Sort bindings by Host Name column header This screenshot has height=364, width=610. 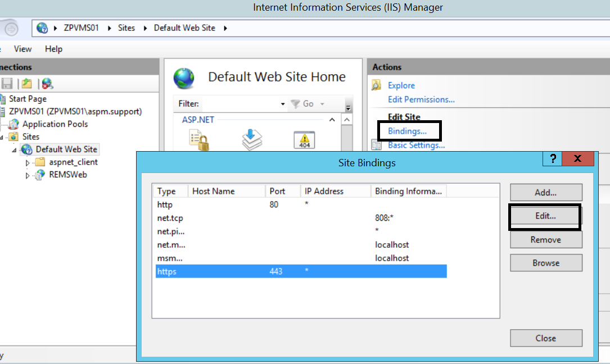pos(227,191)
